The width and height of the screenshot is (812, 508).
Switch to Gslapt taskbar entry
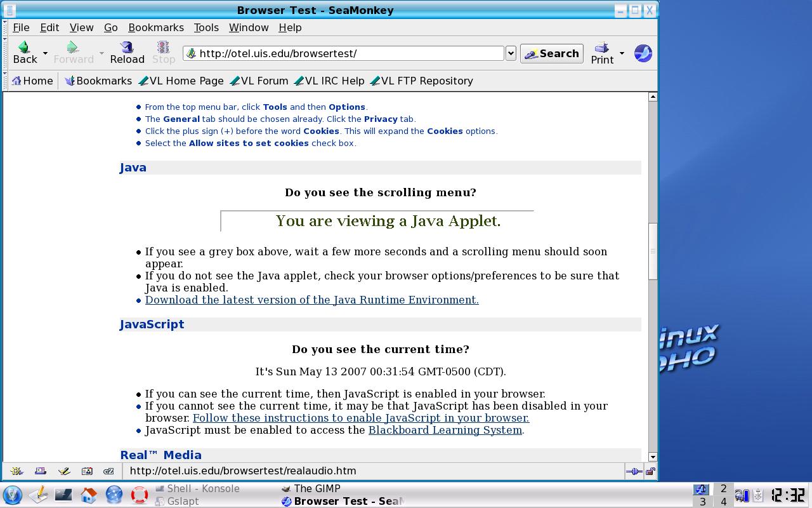(177, 501)
